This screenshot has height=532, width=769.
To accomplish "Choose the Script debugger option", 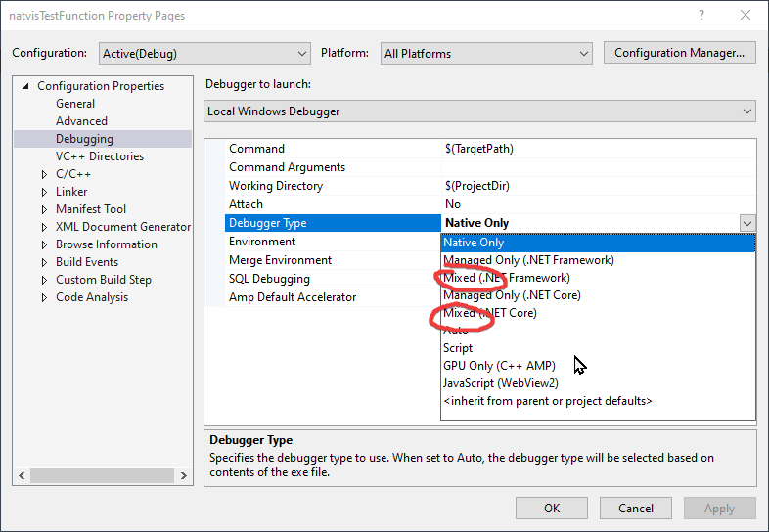I will (x=598, y=348).
